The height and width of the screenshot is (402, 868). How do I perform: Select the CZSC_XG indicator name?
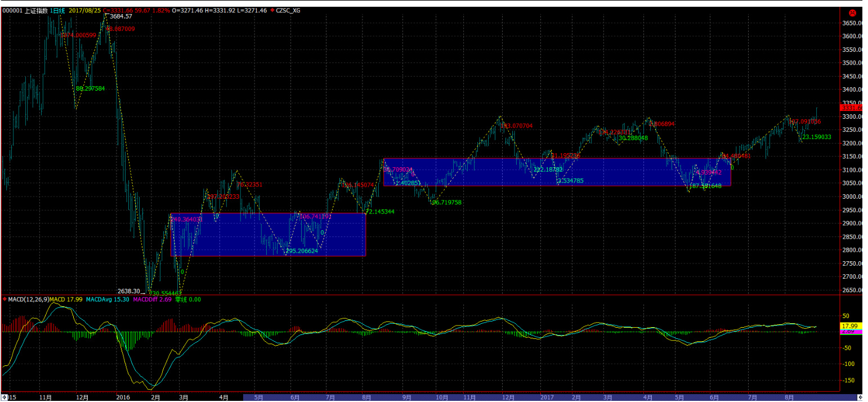point(289,11)
